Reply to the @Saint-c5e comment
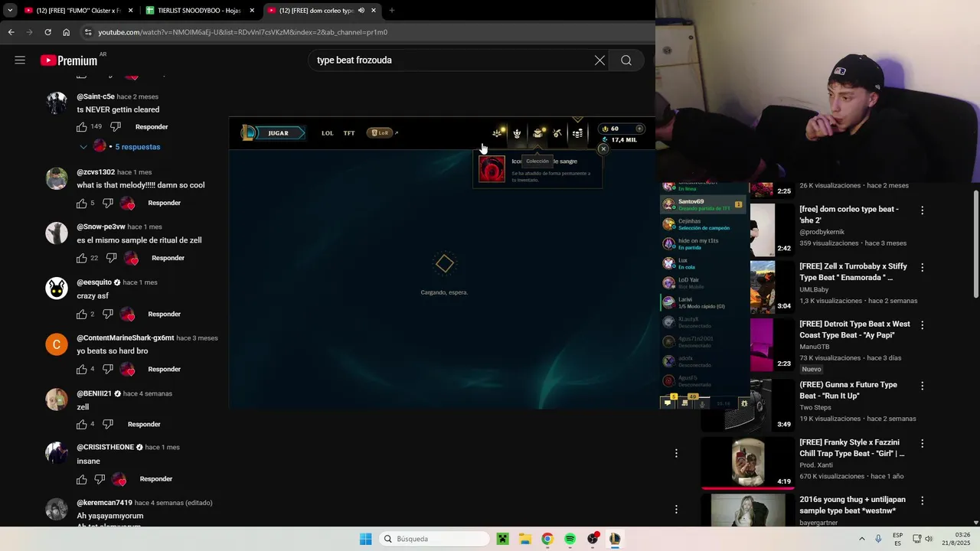Screen dimensions: 980x551 point(152,127)
